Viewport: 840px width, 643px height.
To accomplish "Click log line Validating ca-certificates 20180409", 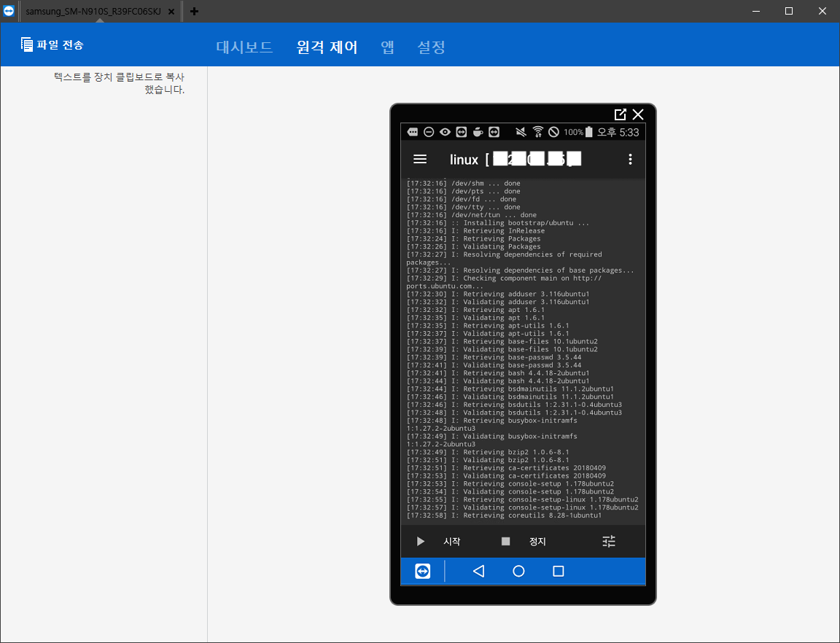I will click(506, 476).
